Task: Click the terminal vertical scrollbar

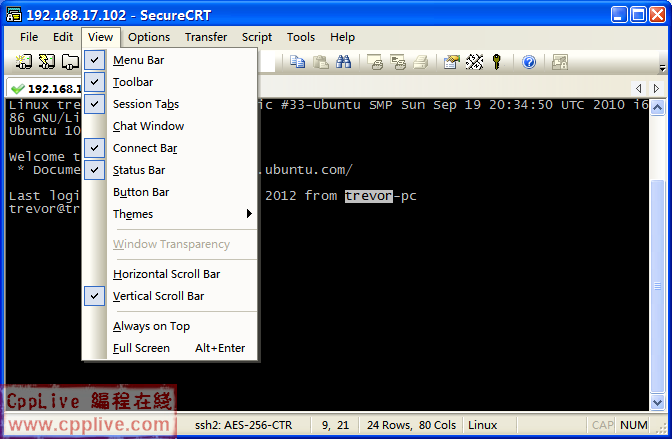Action: coord(657,250)
